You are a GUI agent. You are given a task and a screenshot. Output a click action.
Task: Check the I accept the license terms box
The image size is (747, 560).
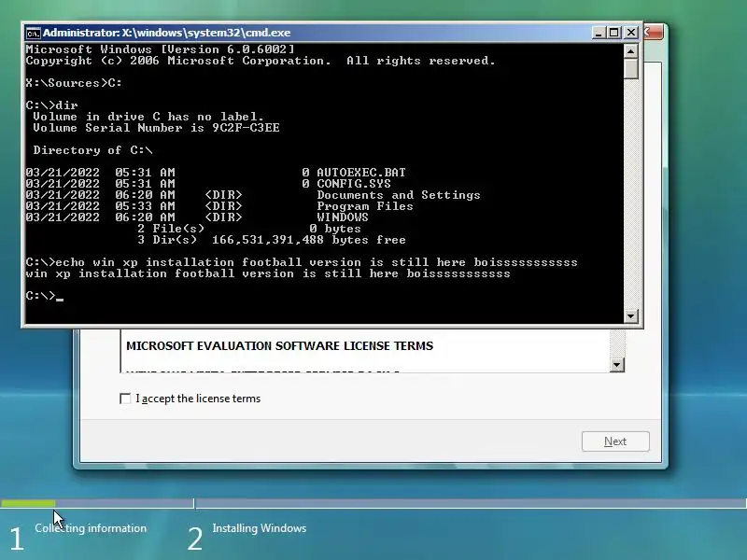pyautogui.click(x=125, y=399)
